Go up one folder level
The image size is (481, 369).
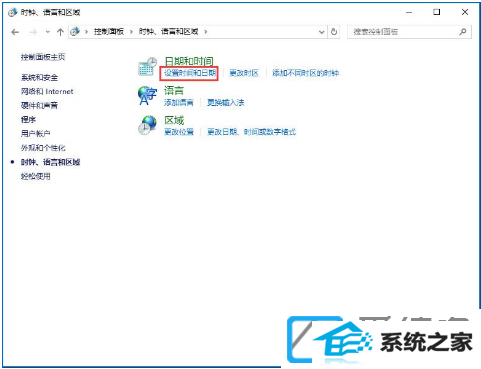[60, 32]
